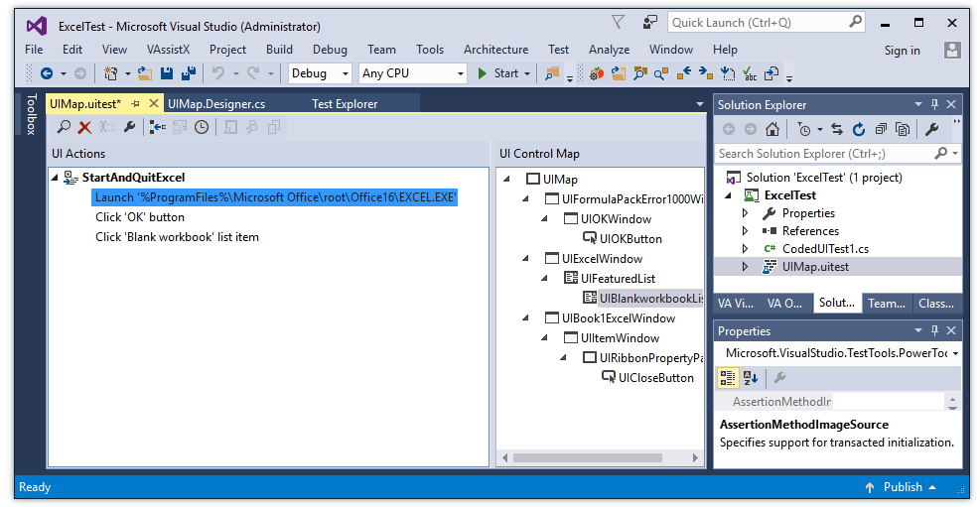980x507 pixels.
Task: Click the Home icon in Solution Explorer
Action: 772,129
